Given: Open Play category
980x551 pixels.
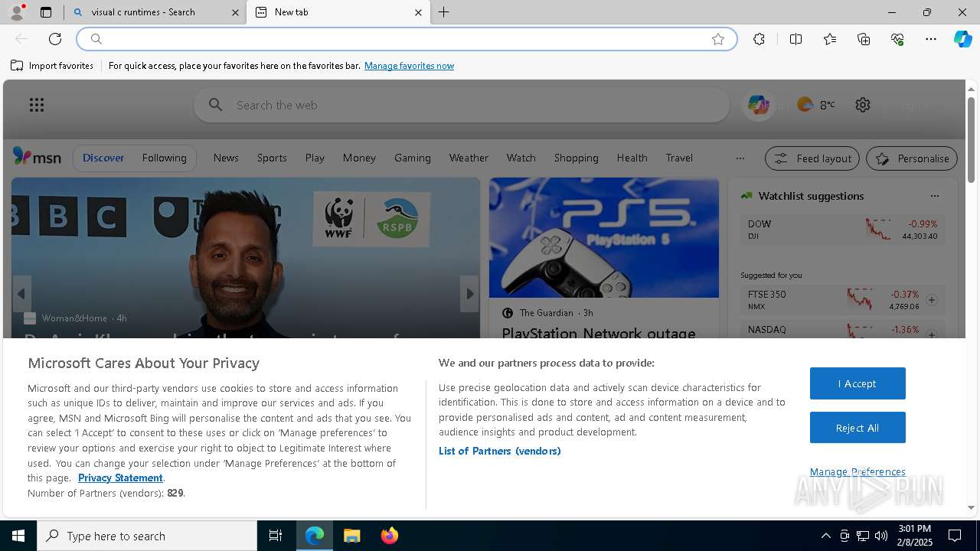Looking at the screenshot, I should click(315, 158).
